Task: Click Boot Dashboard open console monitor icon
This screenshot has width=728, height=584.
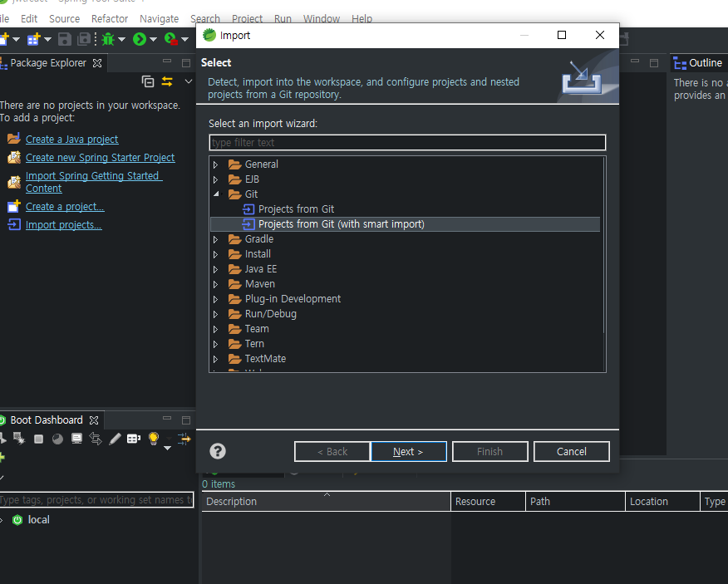Action: click(76, 439)
